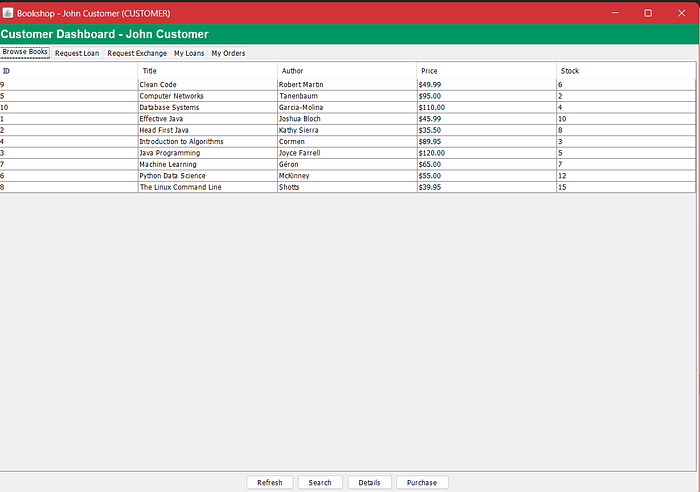The width and height of the screenshot is (700, 492).
Task: Click the Search button
Action: [x=320, y=482]
